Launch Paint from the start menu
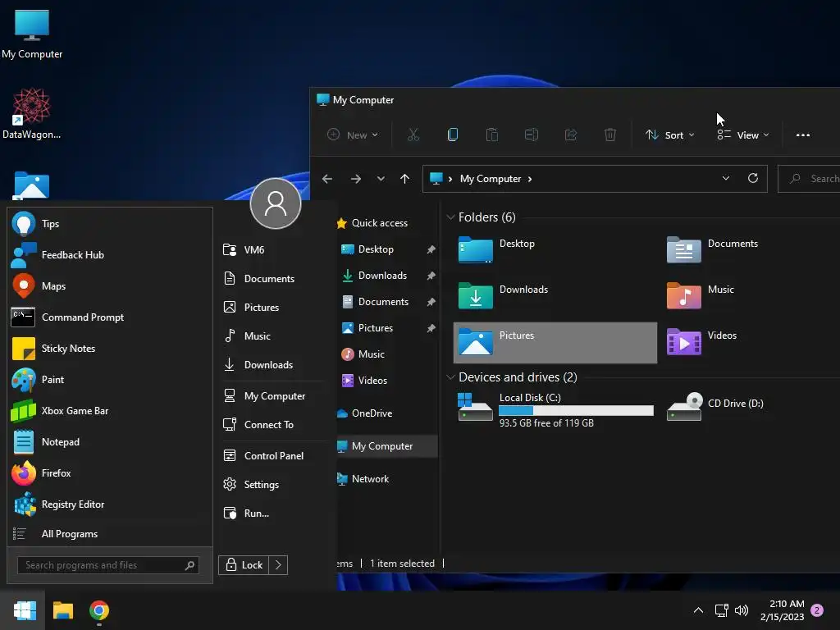Image resolution: width=840 pixels, height=630 pixels. coord(111,379)
